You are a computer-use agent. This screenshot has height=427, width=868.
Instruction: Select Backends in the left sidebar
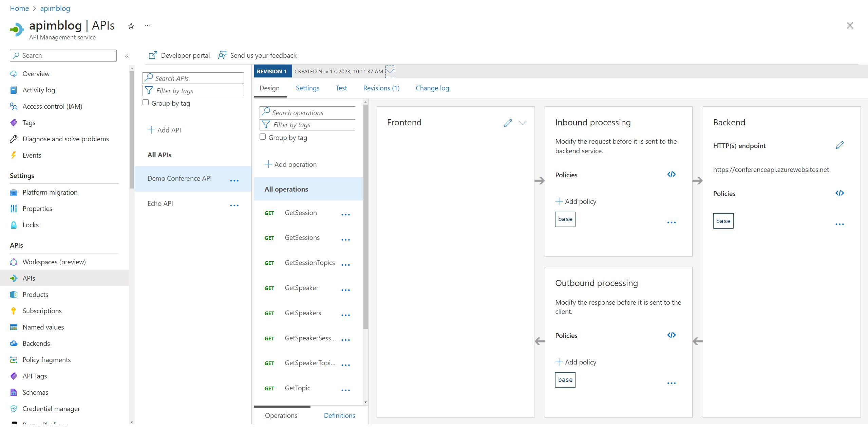click(36, 343)
